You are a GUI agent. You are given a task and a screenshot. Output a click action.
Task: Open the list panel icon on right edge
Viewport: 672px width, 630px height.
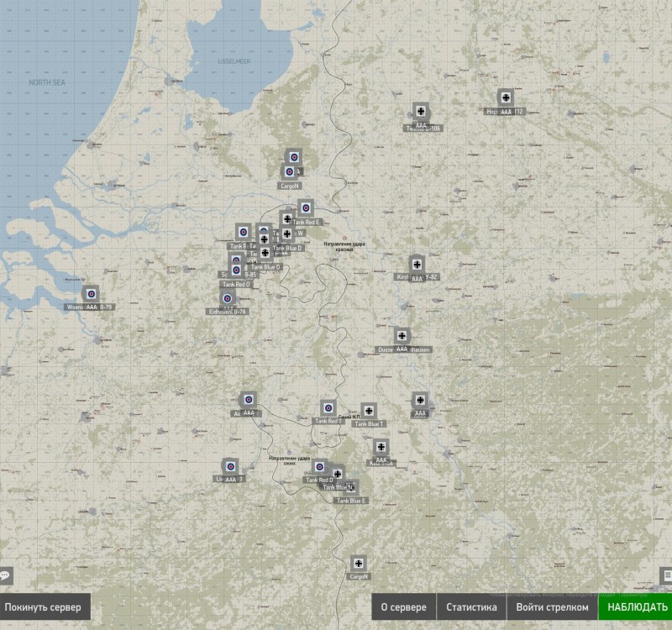coord(666,575)
